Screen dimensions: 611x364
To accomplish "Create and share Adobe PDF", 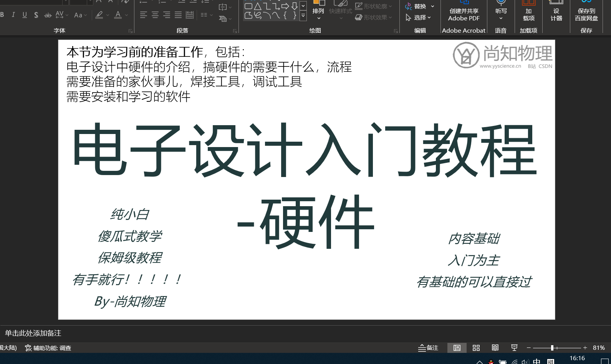I will click(x=464, y=12).
